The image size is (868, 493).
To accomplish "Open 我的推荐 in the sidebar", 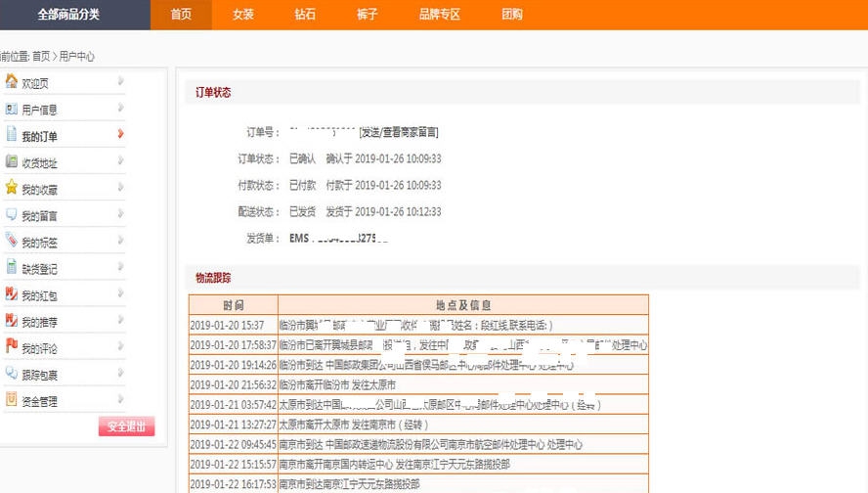I will [x=39, y=322].
